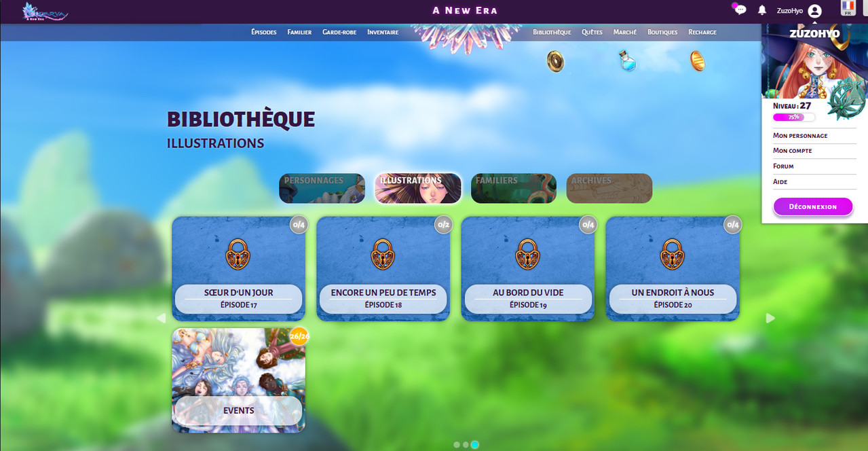Click the padlock on Sœur d'un jour
868x451 pixels.
coord(238,254)
